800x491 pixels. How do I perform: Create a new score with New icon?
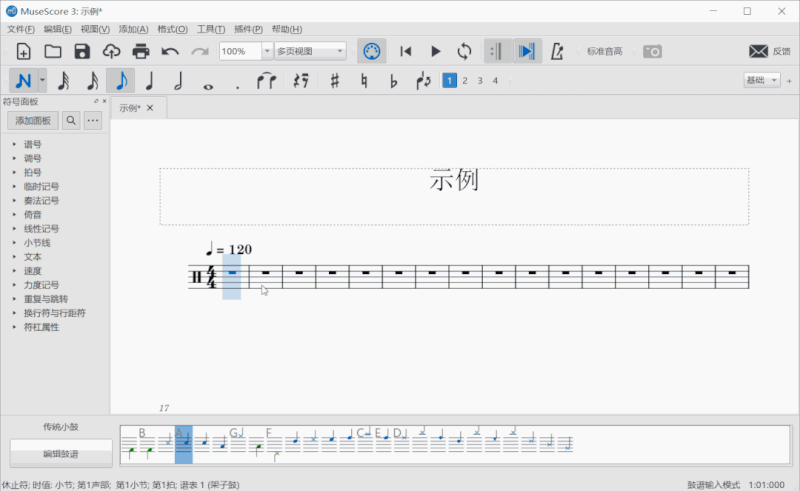click(23, 52)
